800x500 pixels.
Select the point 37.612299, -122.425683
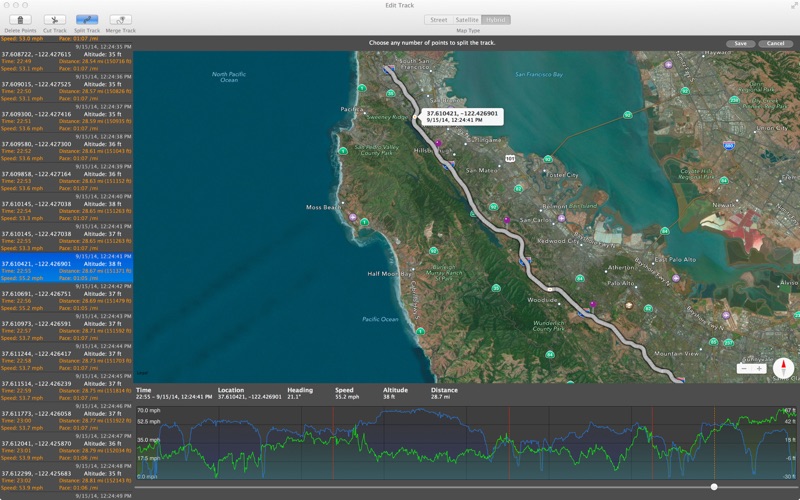pyautogui.click(x=66, y=477)
